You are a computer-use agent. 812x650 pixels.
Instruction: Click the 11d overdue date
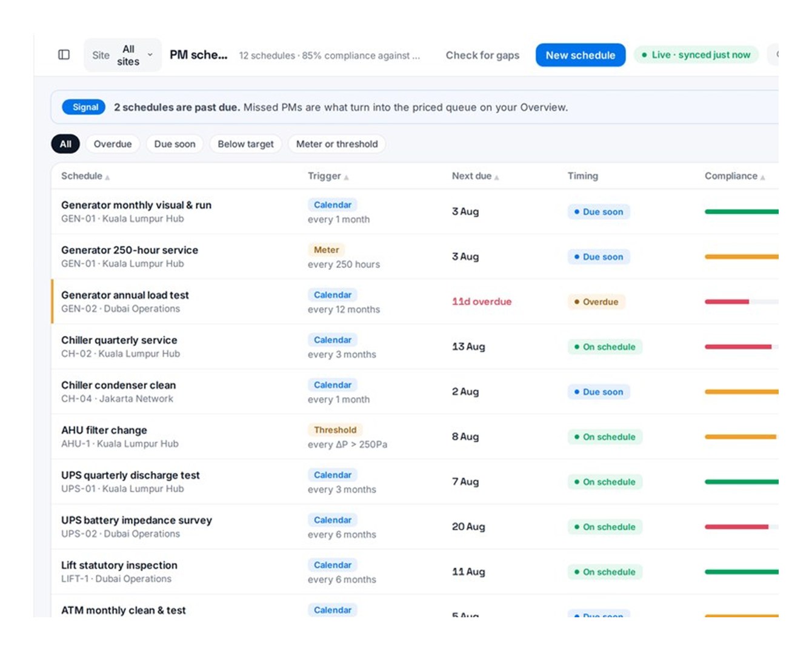click(482, 301)
